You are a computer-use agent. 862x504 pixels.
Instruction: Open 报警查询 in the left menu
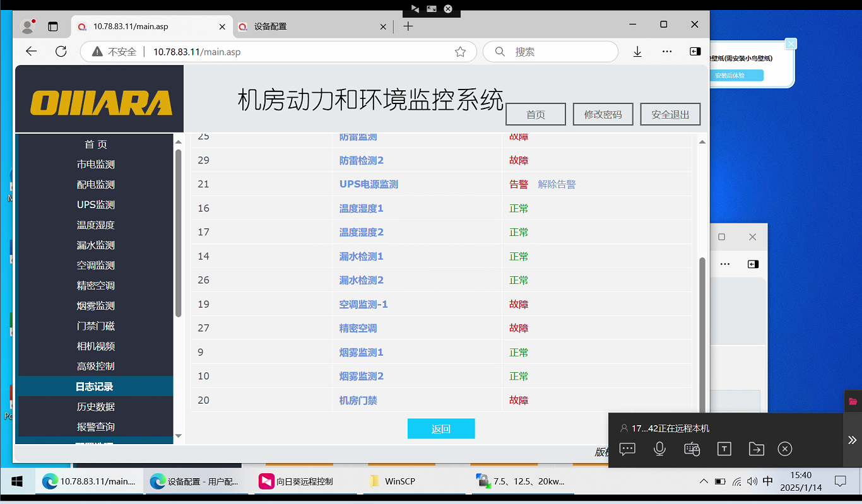pos(96,427)
